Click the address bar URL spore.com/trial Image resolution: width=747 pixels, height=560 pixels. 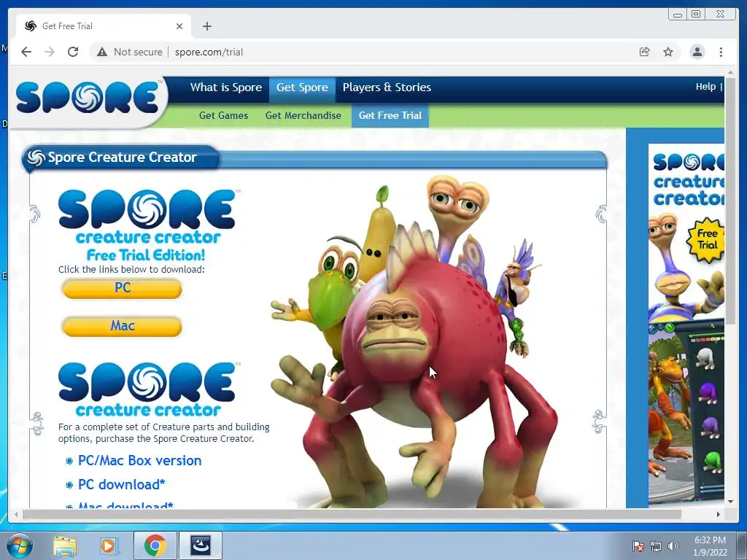209,52
